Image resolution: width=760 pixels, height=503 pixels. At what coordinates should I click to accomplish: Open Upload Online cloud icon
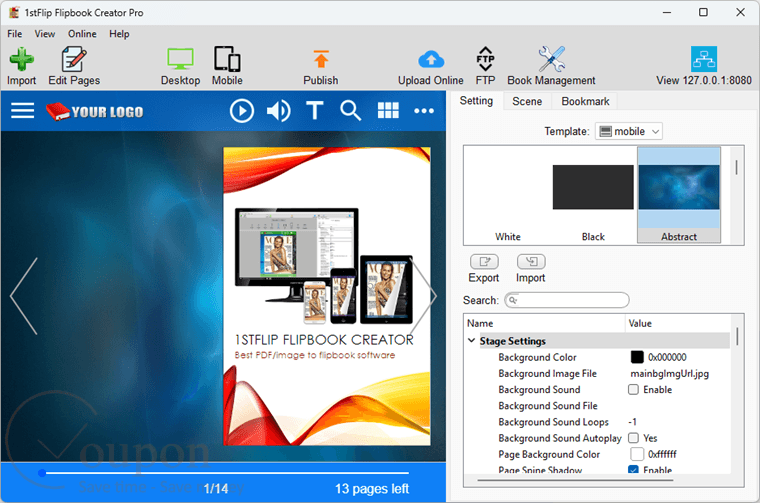point(431,60)
